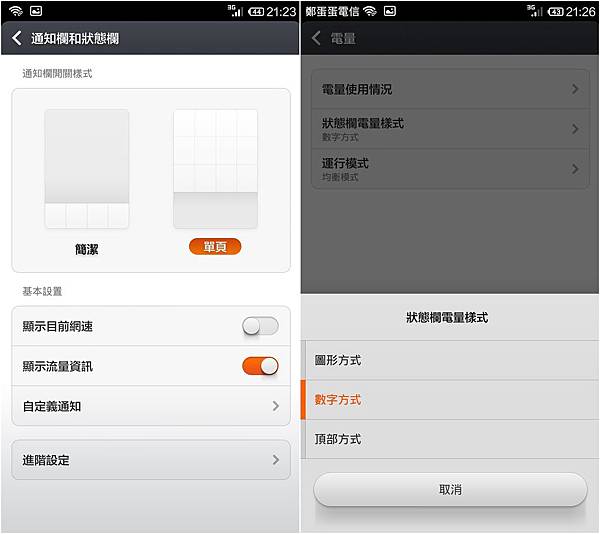
Task: Go back from 通知欄和狀態欄 screen
Action: click(16, 38)
